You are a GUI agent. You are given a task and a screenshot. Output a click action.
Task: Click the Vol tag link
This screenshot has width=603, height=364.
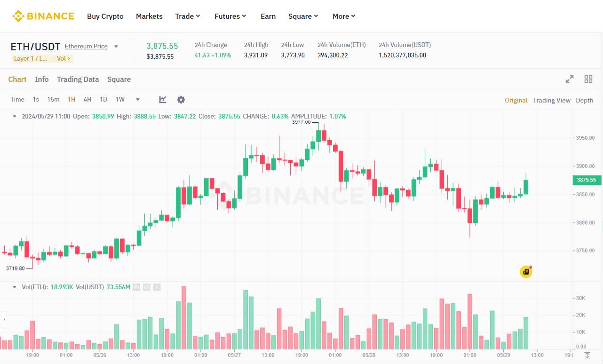point(63,59)
